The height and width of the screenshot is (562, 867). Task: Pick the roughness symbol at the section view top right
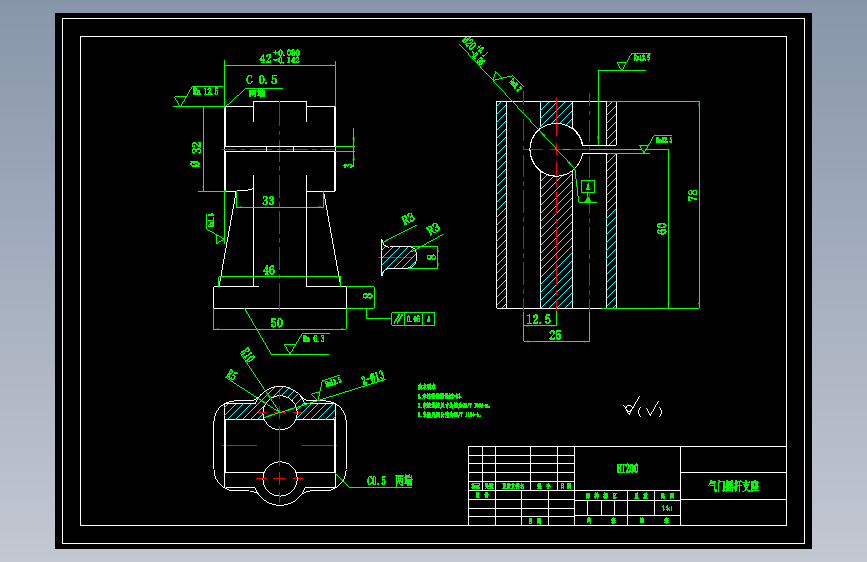click(x=634, y=61)
